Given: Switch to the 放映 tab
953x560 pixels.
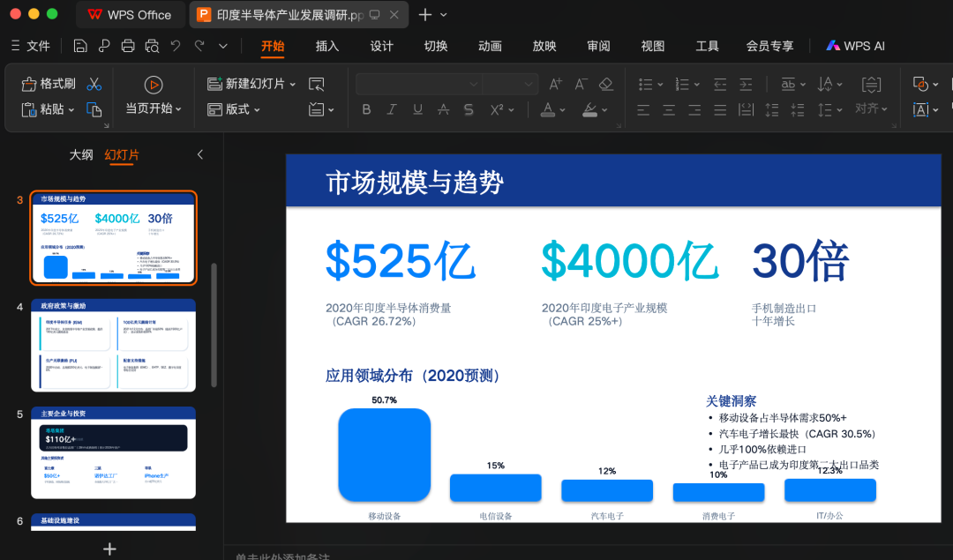Looking at the screenshot, I should (x=544, y=46).
